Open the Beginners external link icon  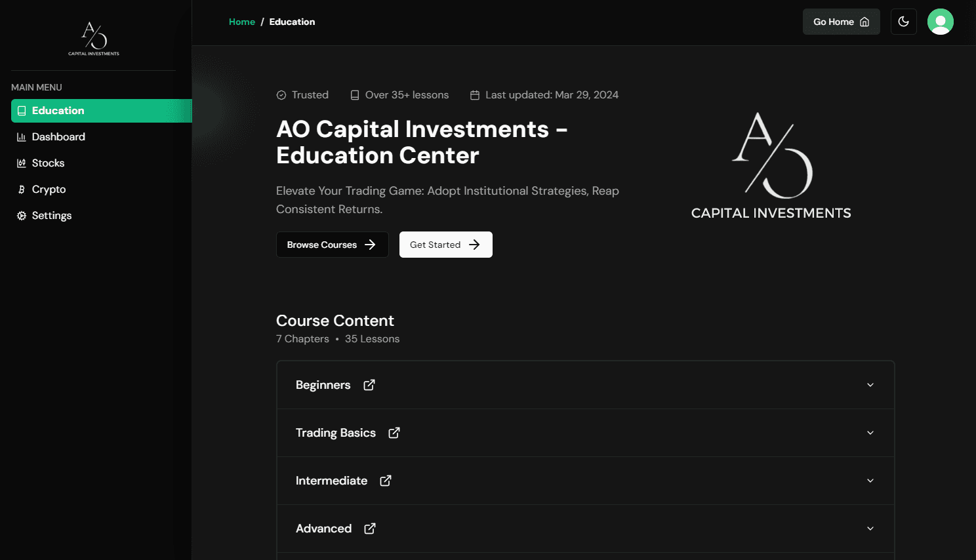tap(369, 385)
